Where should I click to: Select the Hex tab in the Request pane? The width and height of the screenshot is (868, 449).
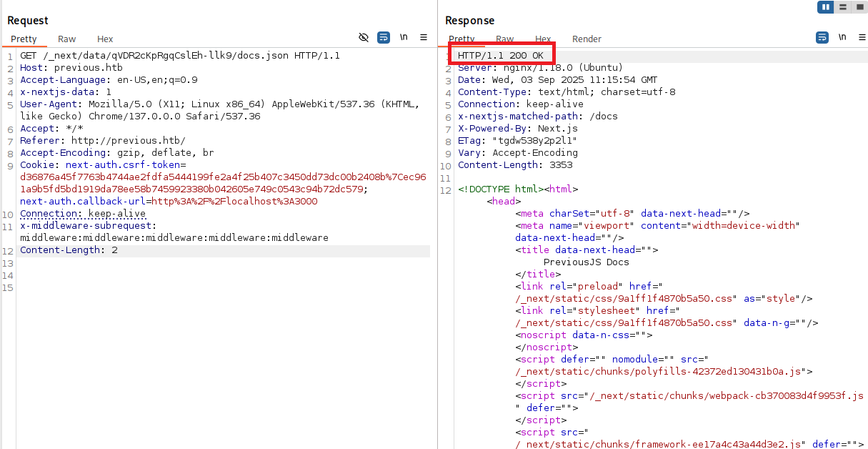(x=105, y=39)
